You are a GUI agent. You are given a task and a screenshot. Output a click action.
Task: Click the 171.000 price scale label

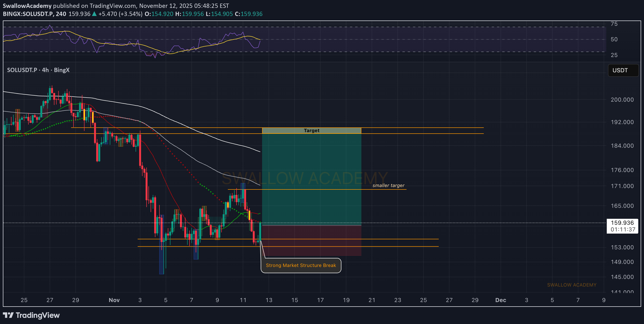pos(622,186)
